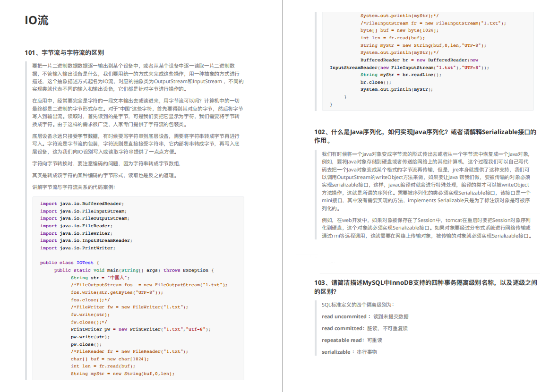
Task: Click the 'read committed' isolation level line
Action: [x=365, y=329]
